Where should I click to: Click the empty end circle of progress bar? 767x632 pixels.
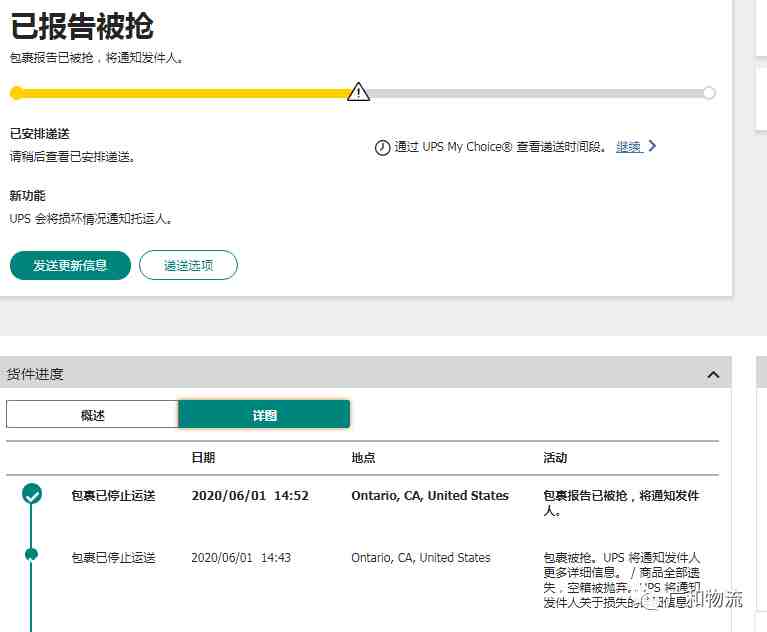pyautogui.click(x=709, y=93)
